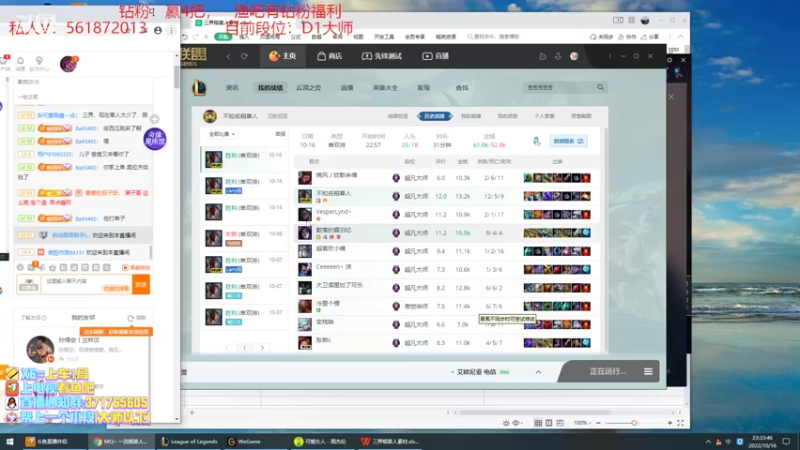
Task: Expand the 全部比赛 match filter dropdown
Action: click(x=222, y=134)
